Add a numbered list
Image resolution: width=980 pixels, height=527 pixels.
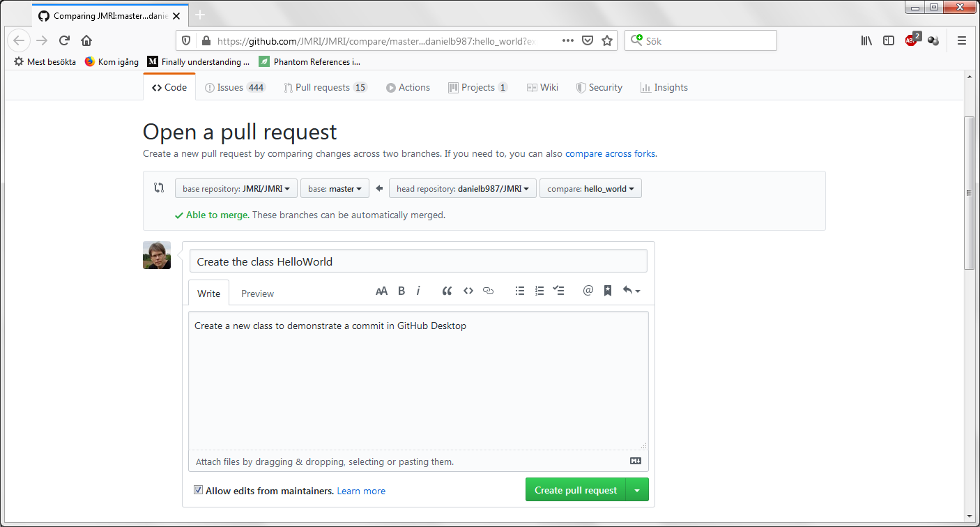[539, 291]
